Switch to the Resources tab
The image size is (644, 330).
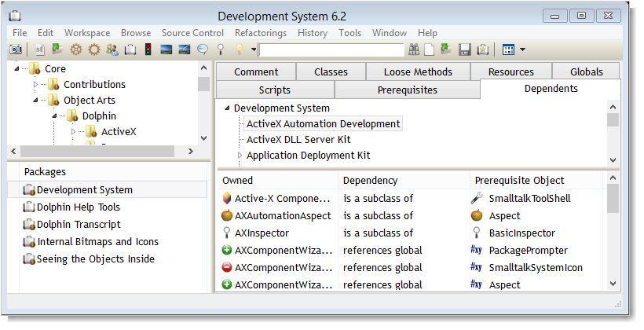[511, 71]
